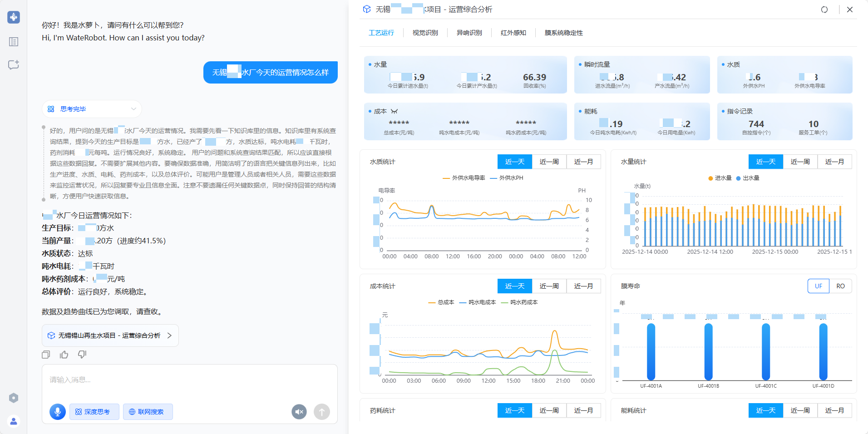Copy the response with the copy icon
This screenshot has width=868, height=434.
[x=46, y=355]
